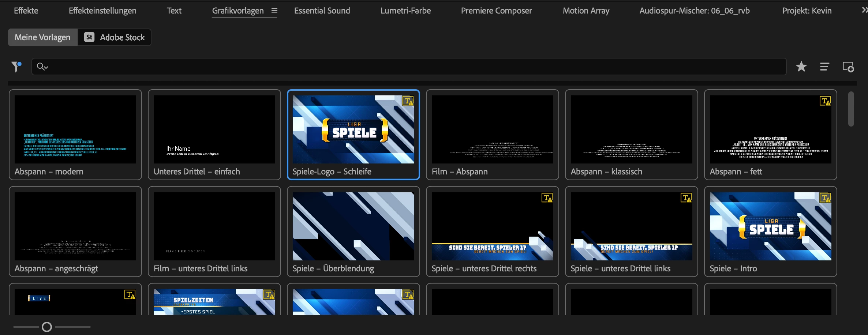Switch to Adobe Stock templates
The width and height of the screenshot is (868, 335).
click(115, 37)
